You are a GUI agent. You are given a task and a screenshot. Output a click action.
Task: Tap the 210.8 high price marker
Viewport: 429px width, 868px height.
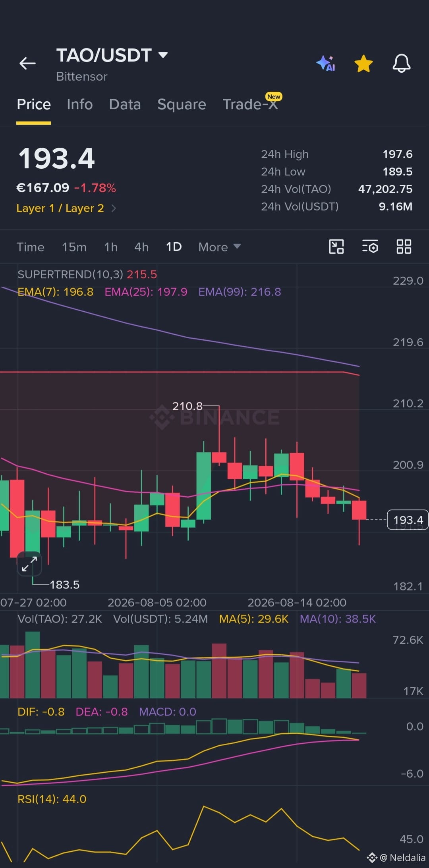tap(187, 406)
